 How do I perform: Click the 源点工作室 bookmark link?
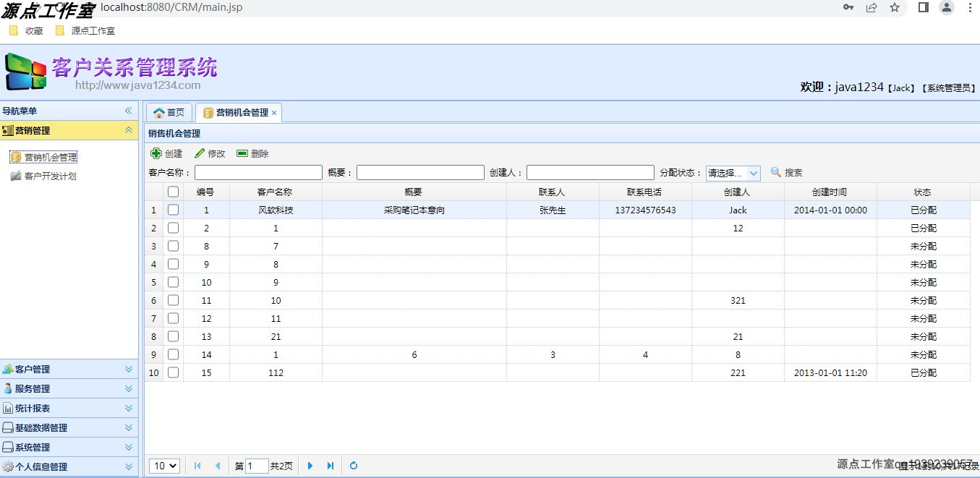[x=92, y=30]
